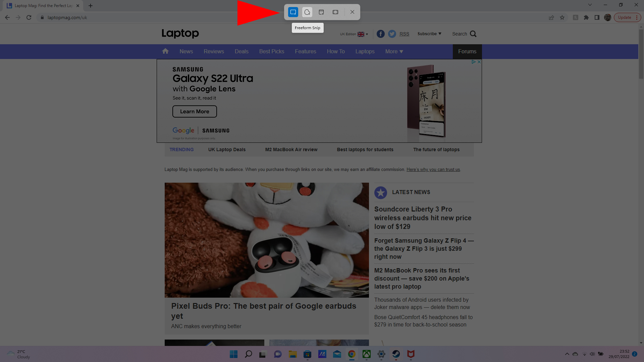The width and height of the screenshot is (644, 362).
Task: Close the Snip & Sketch toolbar
Action: pyautogui.click(x=352, y=12)
